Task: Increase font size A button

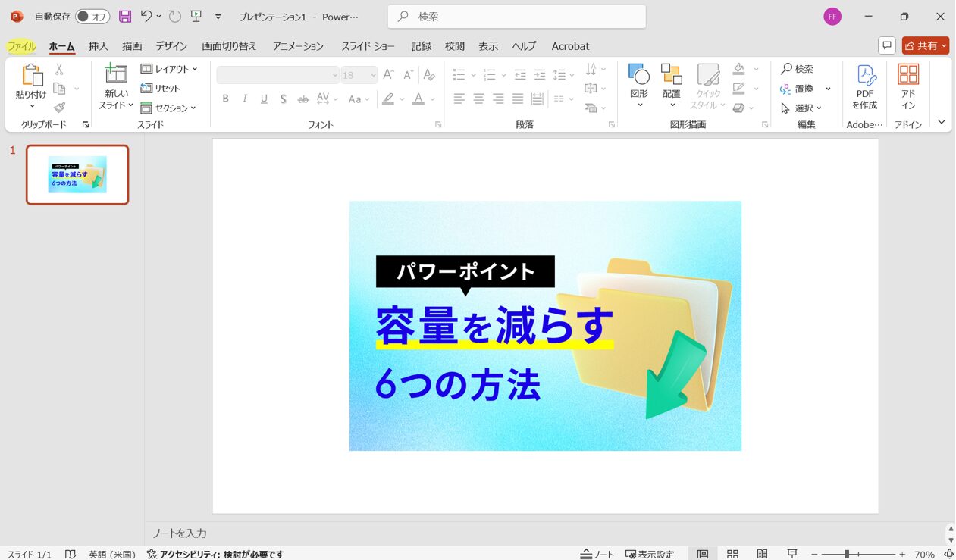Action: coord(388,74)
